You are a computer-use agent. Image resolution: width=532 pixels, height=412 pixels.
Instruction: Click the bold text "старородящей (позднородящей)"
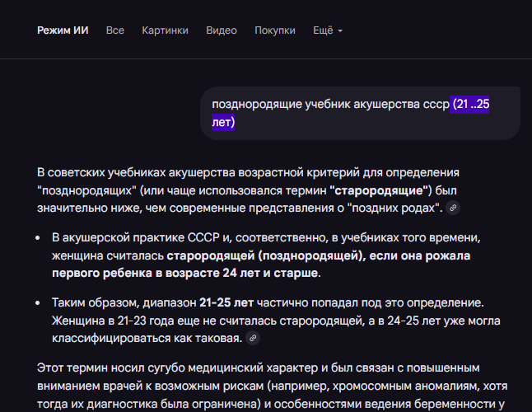[265, 255]
